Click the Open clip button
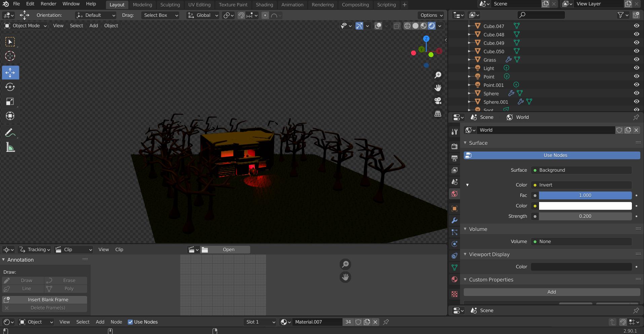Screen dimensions: 644x334 225,249
